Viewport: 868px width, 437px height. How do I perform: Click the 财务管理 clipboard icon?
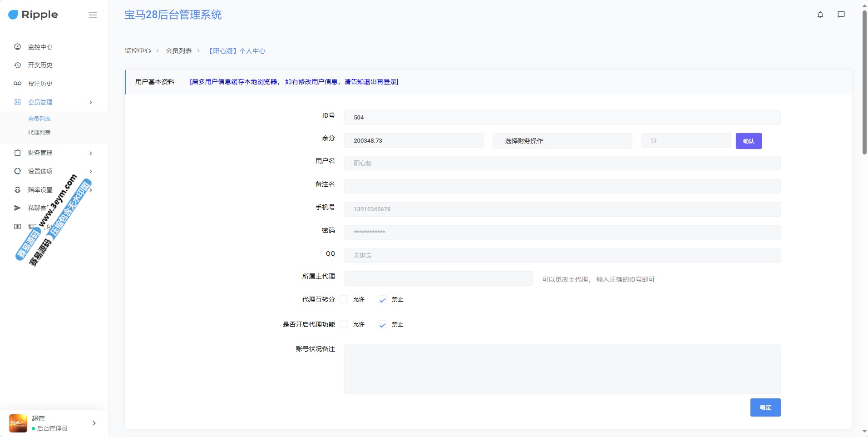(x=18, y=153)
